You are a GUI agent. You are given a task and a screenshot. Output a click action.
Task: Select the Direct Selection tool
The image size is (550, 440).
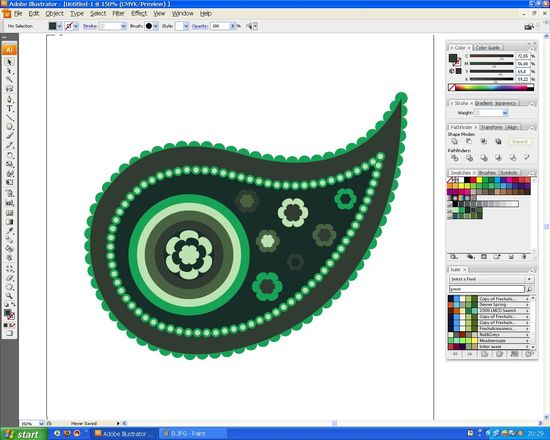[9, 71]
